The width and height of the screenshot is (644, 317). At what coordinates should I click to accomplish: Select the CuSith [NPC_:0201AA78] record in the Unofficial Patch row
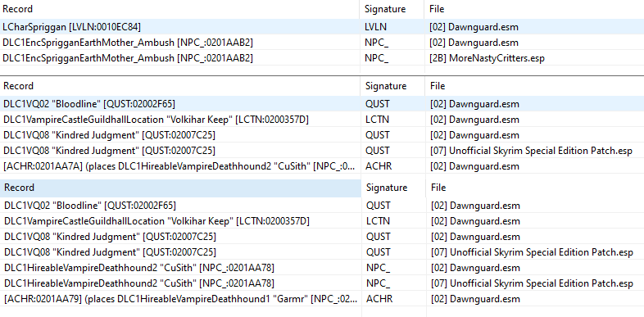tap(138, 283)
